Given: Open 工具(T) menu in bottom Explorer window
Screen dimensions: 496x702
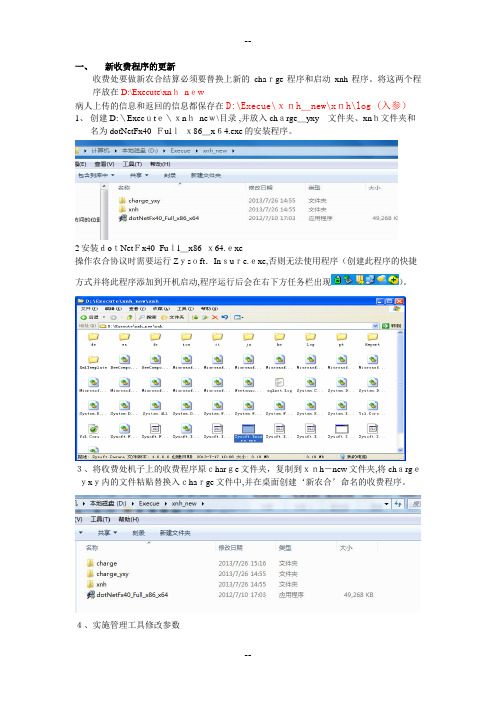Looking at the screenshot, I should pos(101,519).
